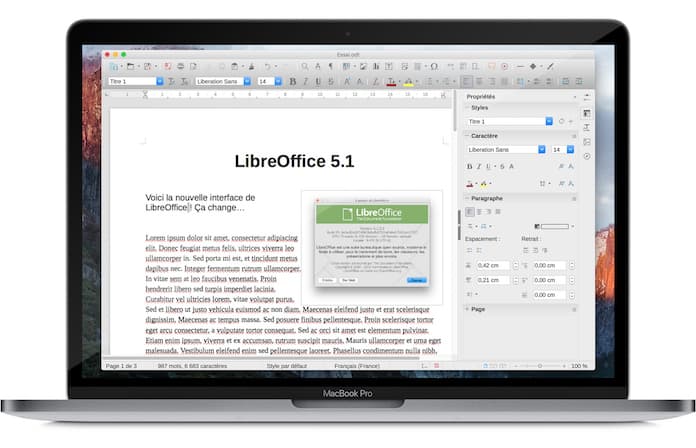Toggle Italic in the formatting toolbar
The height and width of the screenshot is (448, 696).
click(305, 81)
